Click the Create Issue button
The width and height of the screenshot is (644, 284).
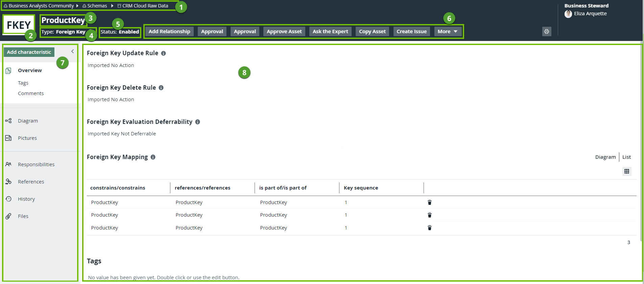click(x=411, y=31)
